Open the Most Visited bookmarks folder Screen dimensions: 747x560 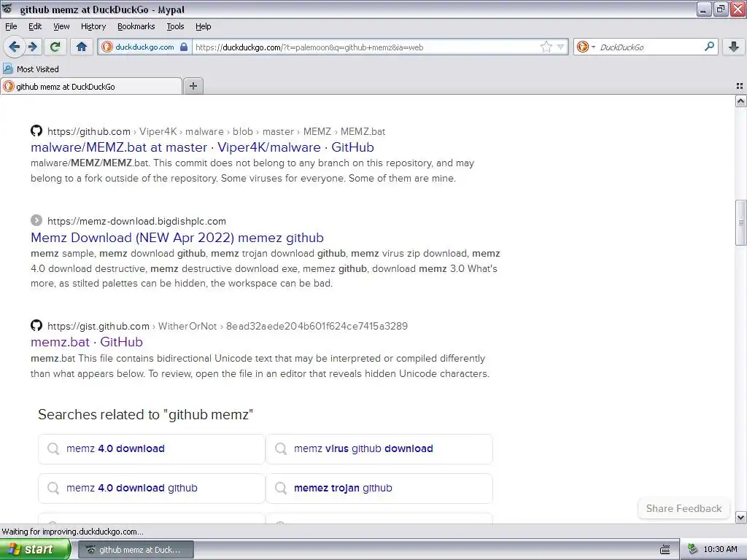[x=31, y=69]
